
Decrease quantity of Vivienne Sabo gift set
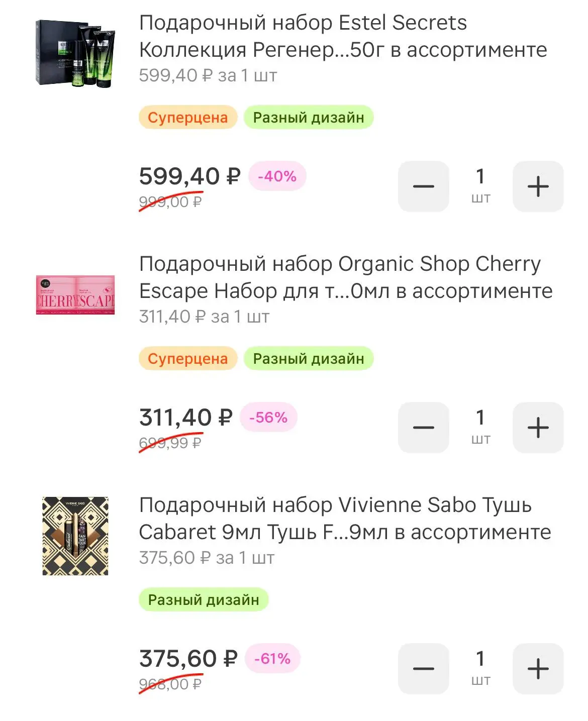point(423,669)
